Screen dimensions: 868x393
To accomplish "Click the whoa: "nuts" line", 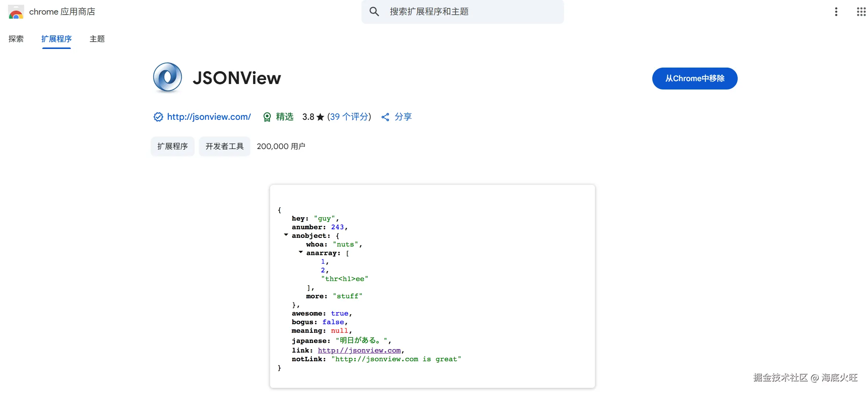I will point(334,244).
